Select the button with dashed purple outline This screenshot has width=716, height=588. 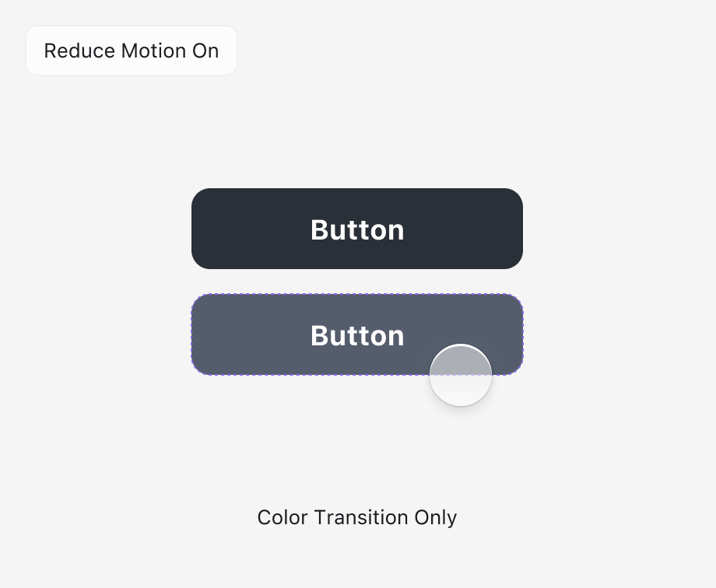[357, 334]
